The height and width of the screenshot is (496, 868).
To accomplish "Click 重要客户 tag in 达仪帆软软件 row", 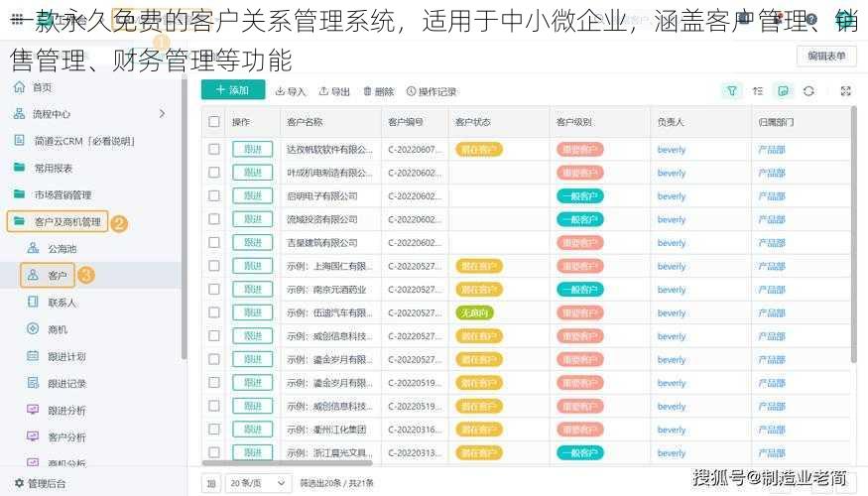I will click(579, 150).
